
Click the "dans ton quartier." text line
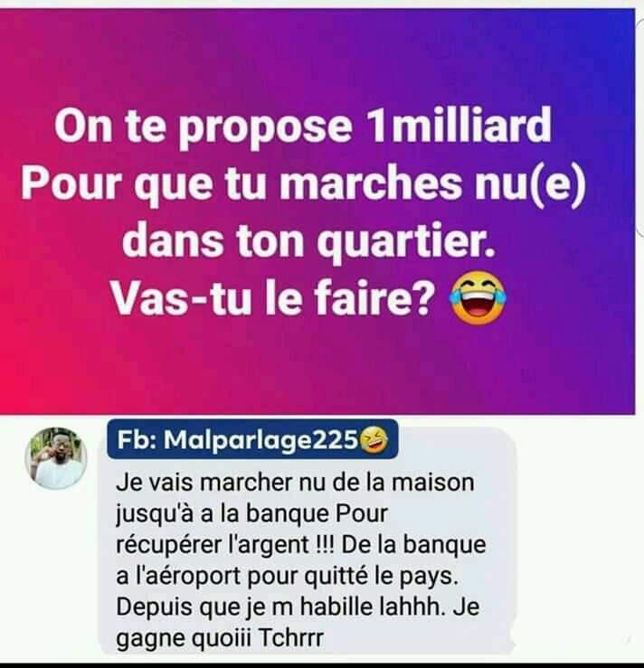[309, 241]
